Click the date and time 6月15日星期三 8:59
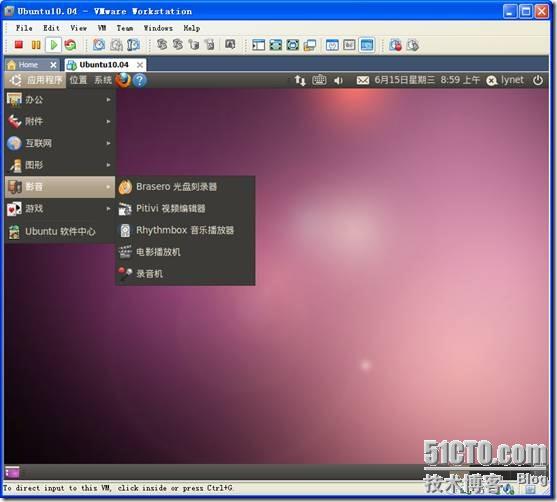557x502 pixels. coord(427,80)
